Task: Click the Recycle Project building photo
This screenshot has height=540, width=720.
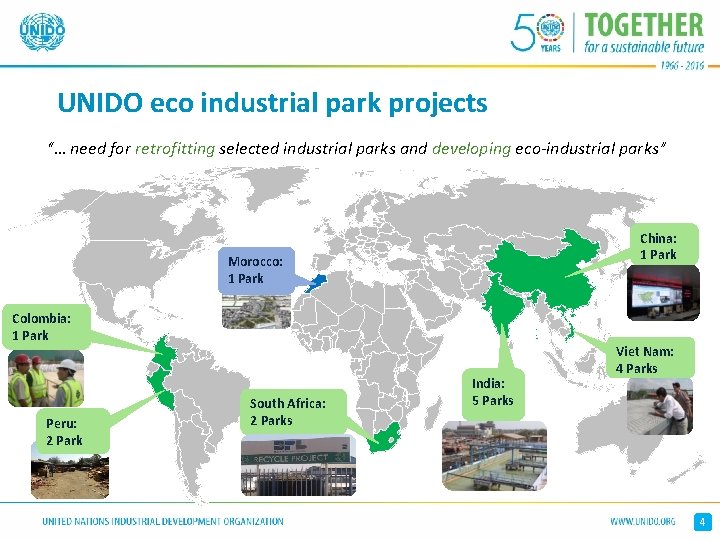Action: pyautogui.click(x=298, y=465)
